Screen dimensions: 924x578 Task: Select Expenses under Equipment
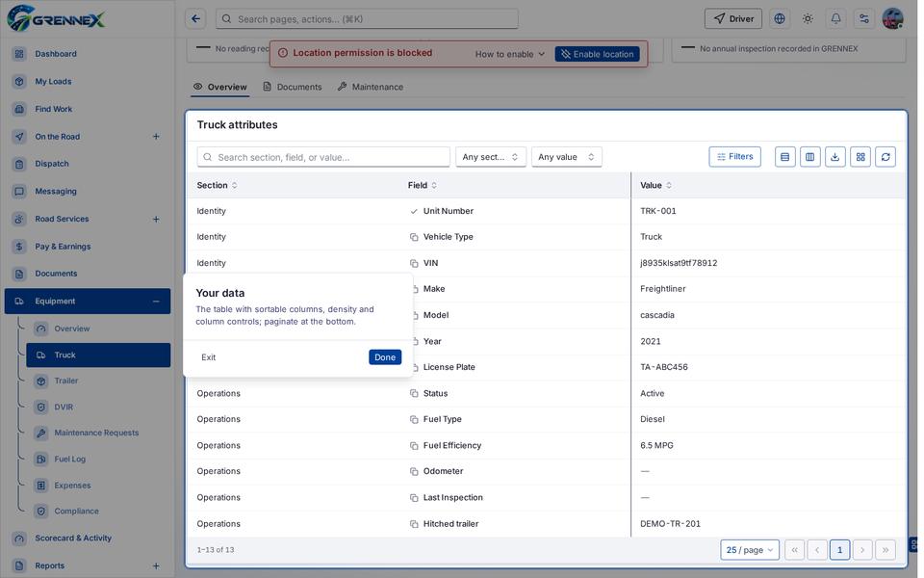point(98,486)
